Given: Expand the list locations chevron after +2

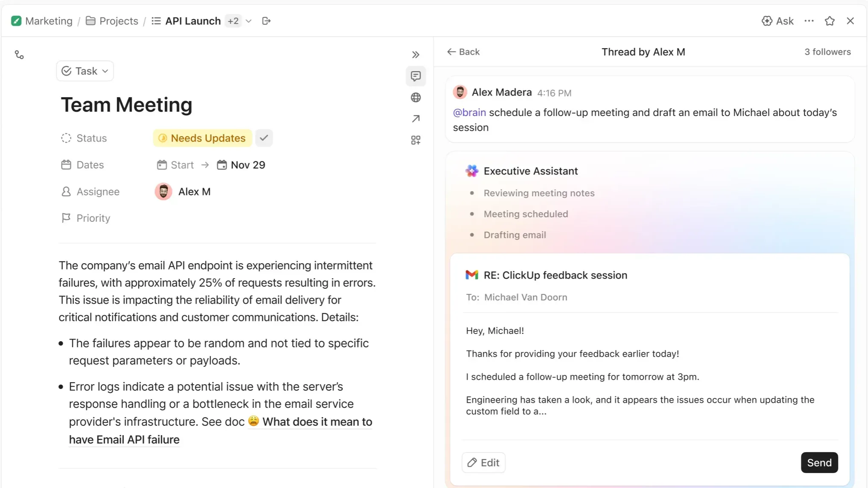Looking at the screenshot, I should pyautogui.click(x=248, y=21).
